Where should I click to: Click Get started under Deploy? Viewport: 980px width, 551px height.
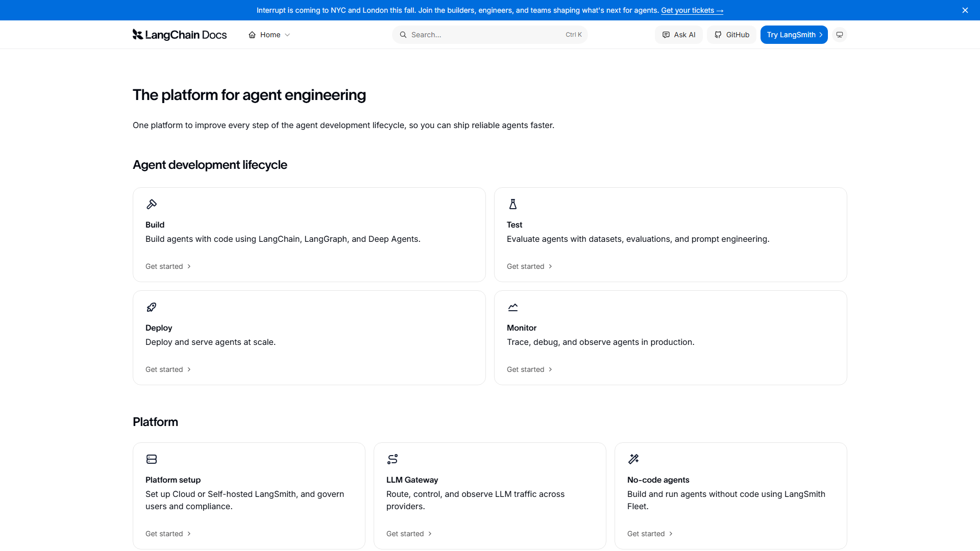(168, 369)
